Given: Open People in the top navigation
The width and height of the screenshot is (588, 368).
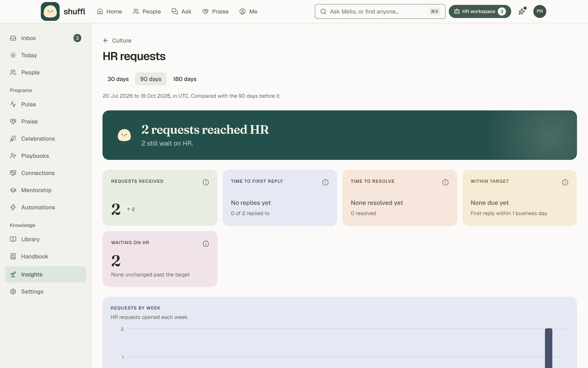Looking at the screenshot, I should [147, 11].
